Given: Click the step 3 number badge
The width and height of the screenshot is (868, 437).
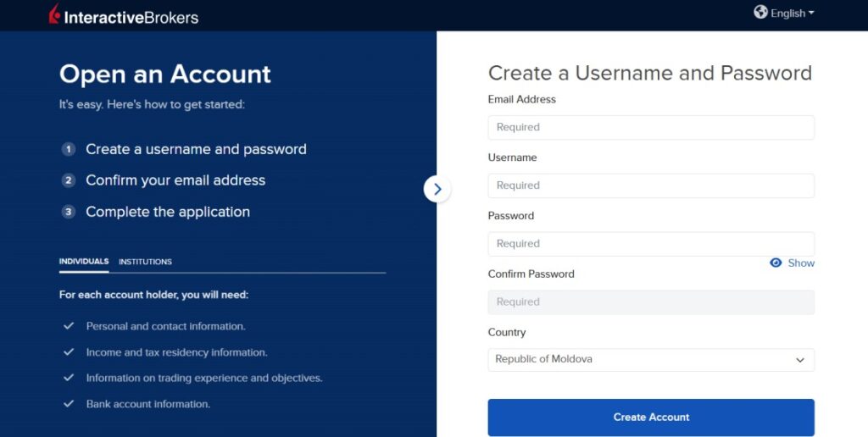Looking at the screenshot, I should [68, 212].
